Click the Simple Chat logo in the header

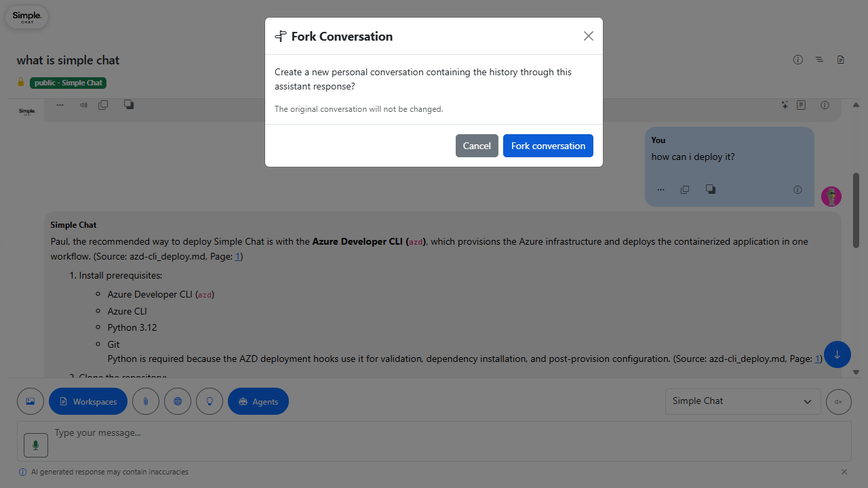pos(26,16)
